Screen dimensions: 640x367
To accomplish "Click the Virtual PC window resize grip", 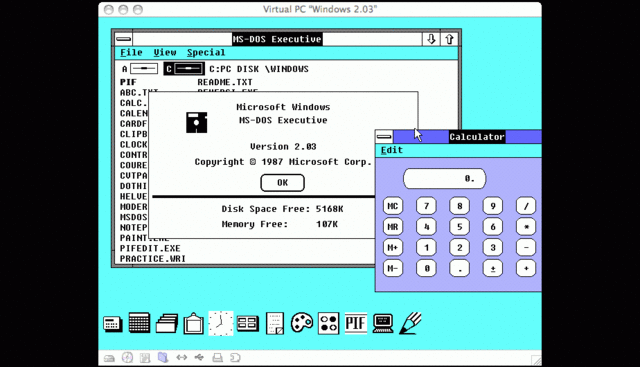I will click(536, 360).
